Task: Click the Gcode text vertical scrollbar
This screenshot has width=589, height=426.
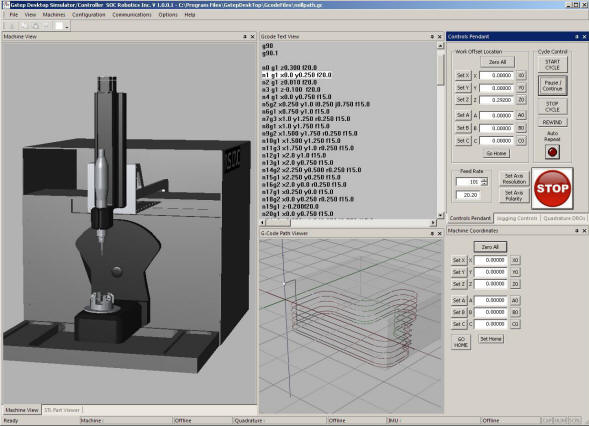Action: (440, 130)
